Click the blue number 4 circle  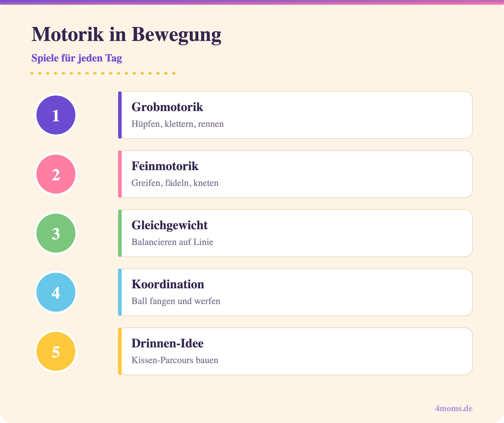pyautogui.click(x=56, y=292)
